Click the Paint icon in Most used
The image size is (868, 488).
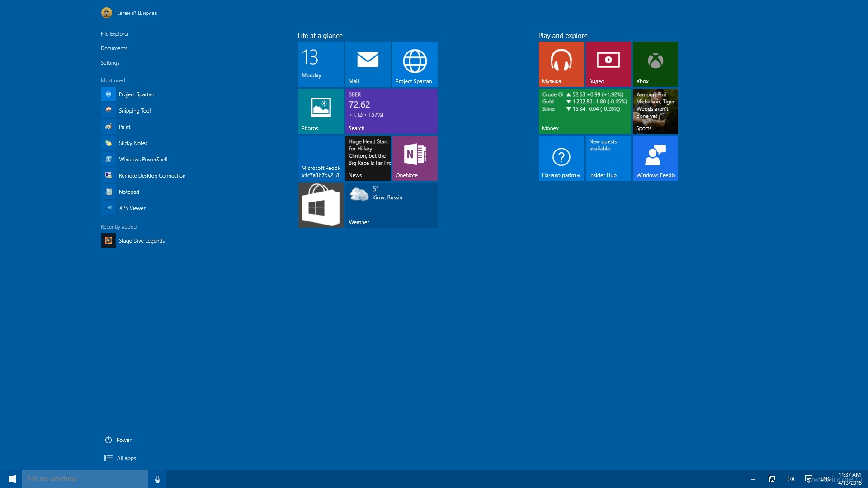pyautogui.click(x=108, y=127)
